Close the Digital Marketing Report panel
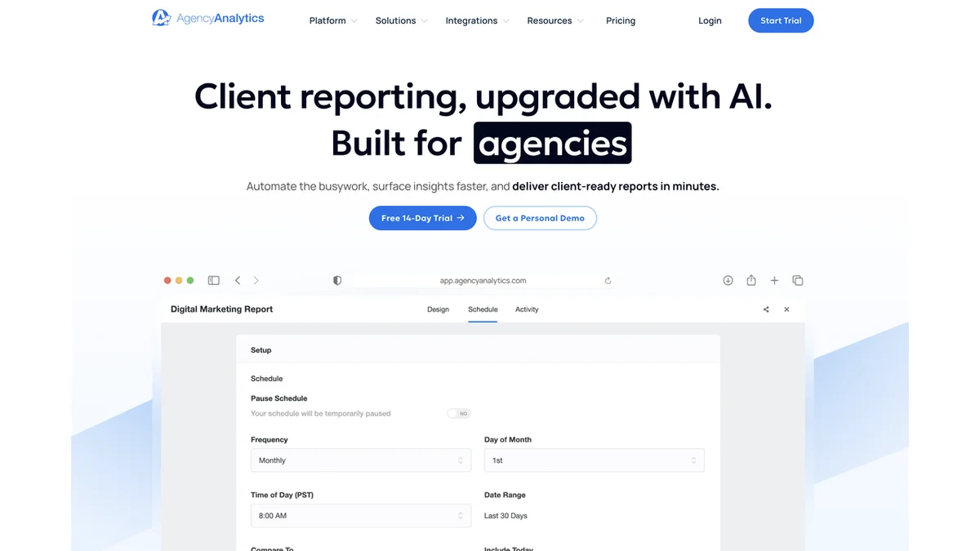 tap(786, 309)
